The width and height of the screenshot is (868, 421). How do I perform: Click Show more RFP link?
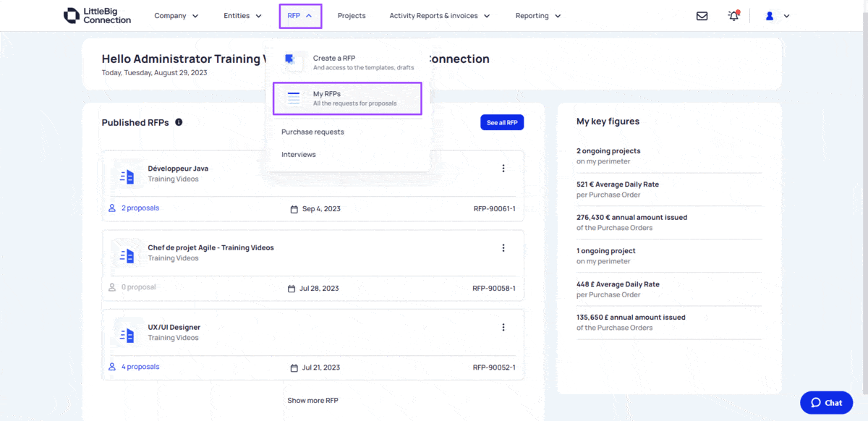click(x=312, y=401)
